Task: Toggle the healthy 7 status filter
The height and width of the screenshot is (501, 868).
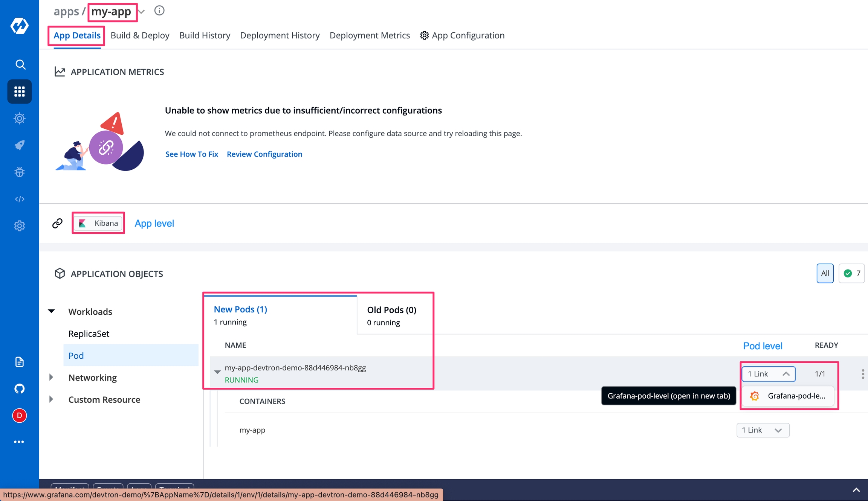Action: click(x=852, y=273)
